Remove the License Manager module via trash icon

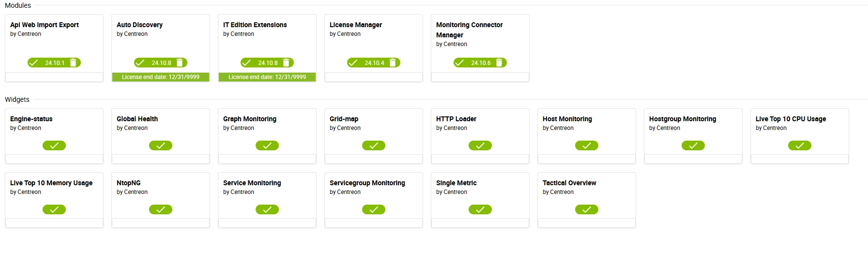393,63
